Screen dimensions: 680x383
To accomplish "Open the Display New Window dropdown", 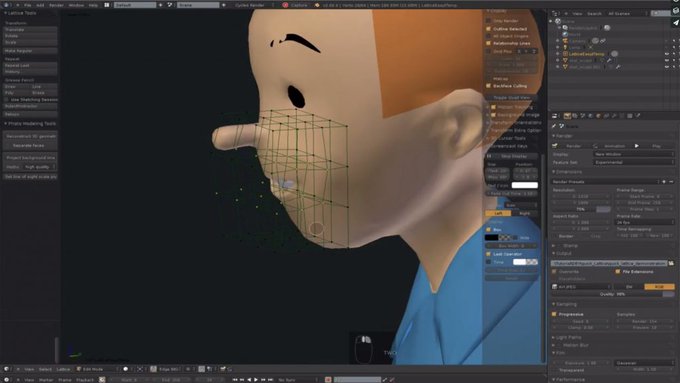I will coord(634,154).
